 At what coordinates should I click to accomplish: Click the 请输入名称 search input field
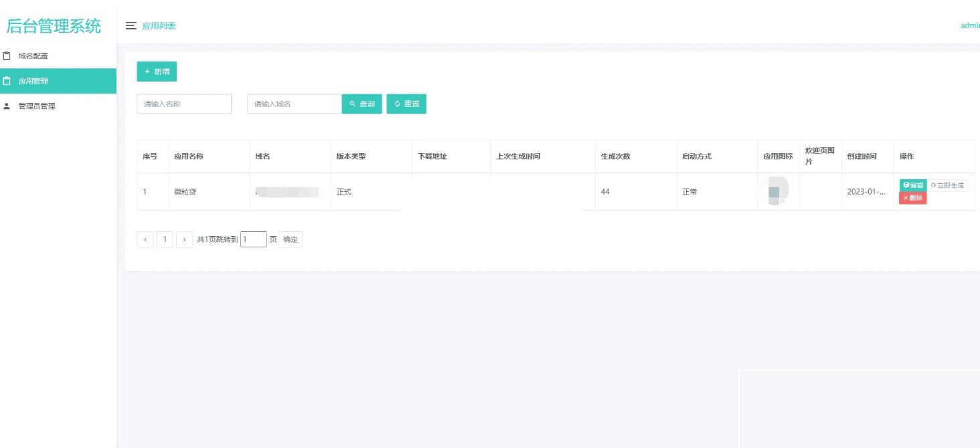(184, 104)
